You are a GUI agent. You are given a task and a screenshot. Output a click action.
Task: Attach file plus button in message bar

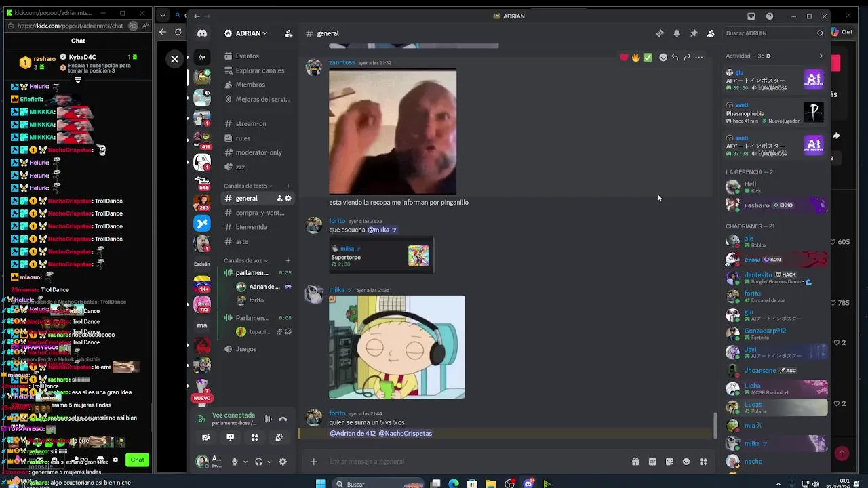pyautogui.click(x=313, y=462)
